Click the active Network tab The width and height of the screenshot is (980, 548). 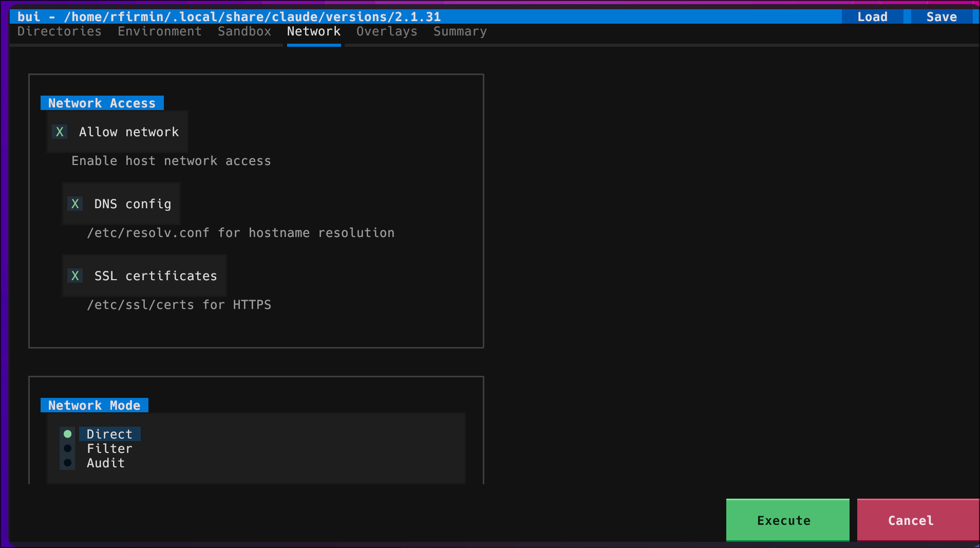coord(313,31)
